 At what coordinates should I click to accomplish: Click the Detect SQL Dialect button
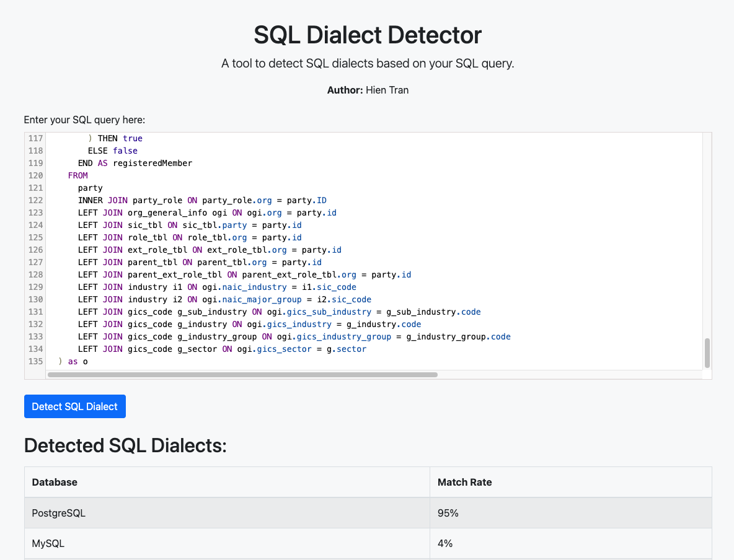pyautogui.click(x=74, y=406)
